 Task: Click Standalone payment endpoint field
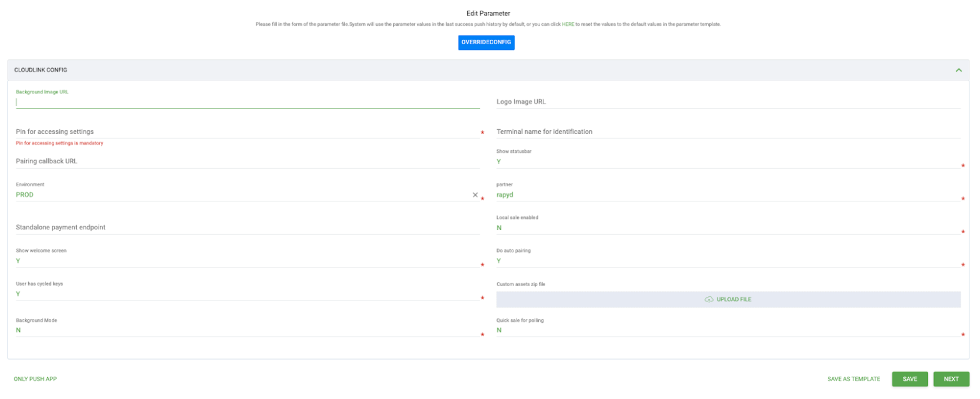point(247,227)
